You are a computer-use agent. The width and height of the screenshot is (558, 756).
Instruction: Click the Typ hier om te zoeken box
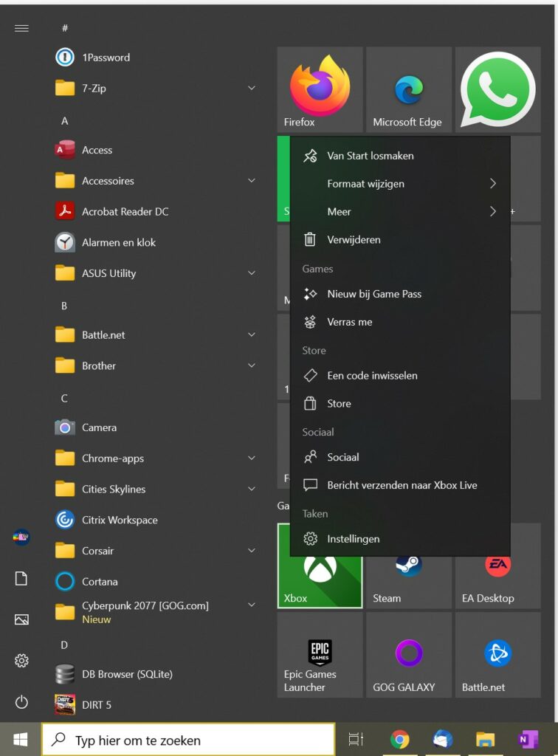pyautogui.click(x=188, y=740)
